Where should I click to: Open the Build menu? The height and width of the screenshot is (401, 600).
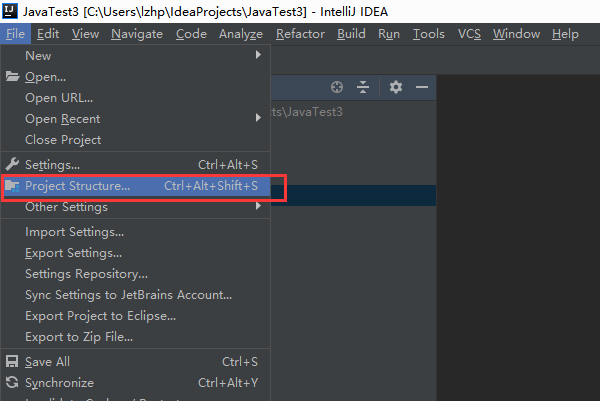351,34
